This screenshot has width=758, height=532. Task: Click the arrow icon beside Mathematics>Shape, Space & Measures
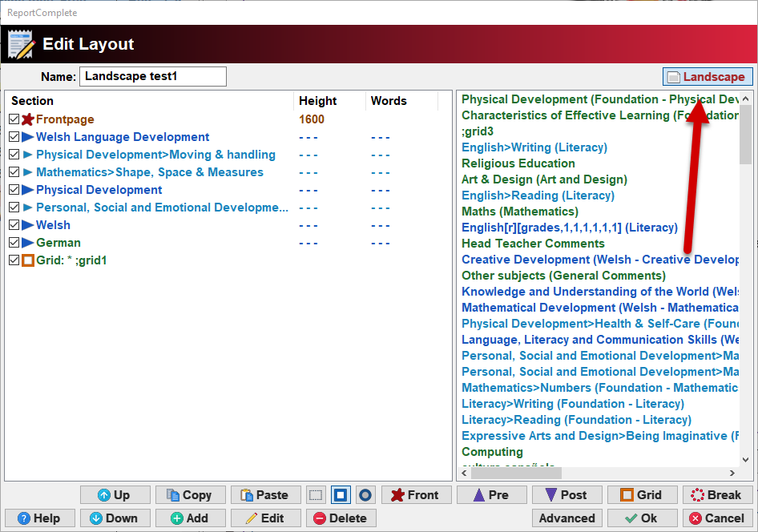[x=27, y=172]
